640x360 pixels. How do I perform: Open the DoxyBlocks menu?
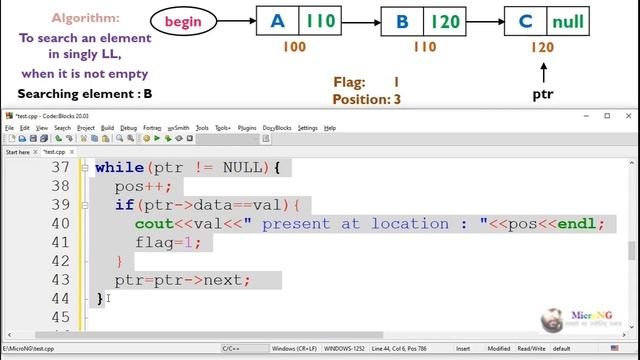(277, 128)
